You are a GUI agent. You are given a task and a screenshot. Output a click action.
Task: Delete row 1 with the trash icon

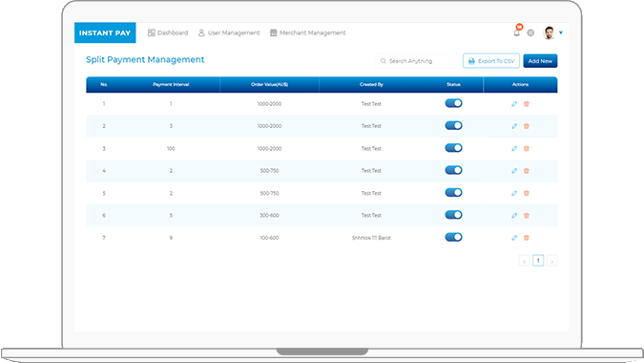pos(527,104)
